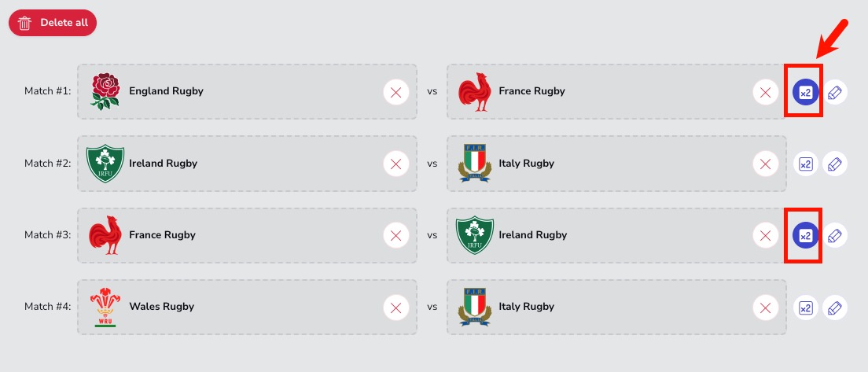Select the Wales Rugby feathers logo

105,308
